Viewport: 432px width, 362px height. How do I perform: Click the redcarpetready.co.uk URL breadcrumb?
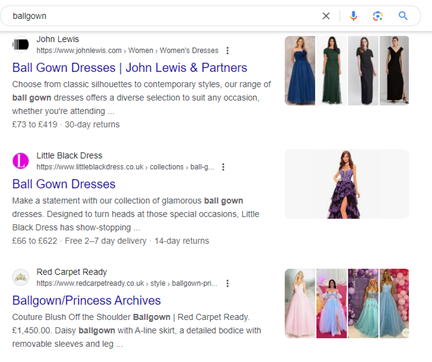tap(127, 283)
